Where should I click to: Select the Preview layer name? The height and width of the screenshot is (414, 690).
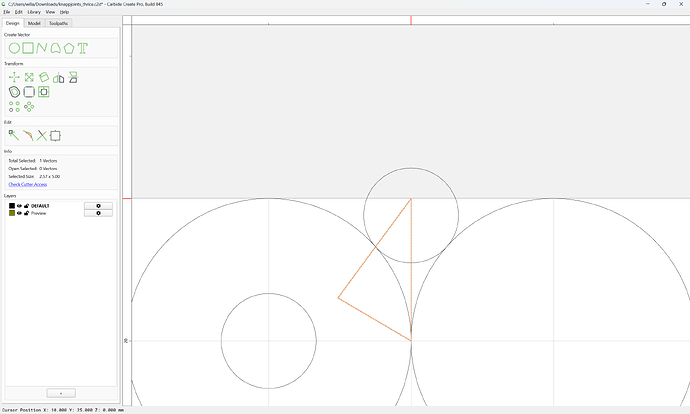(x=38, y=213)
